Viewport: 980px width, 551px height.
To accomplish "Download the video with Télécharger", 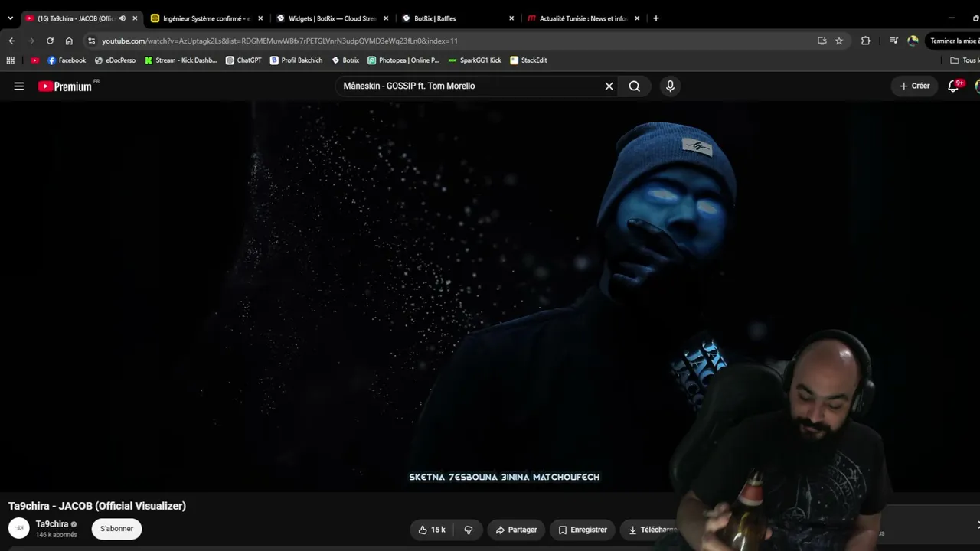I will click(x=652, y=530).
